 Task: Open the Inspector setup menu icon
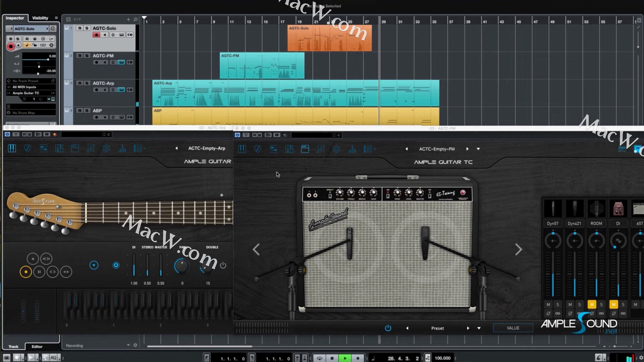(x=56, y=18)
